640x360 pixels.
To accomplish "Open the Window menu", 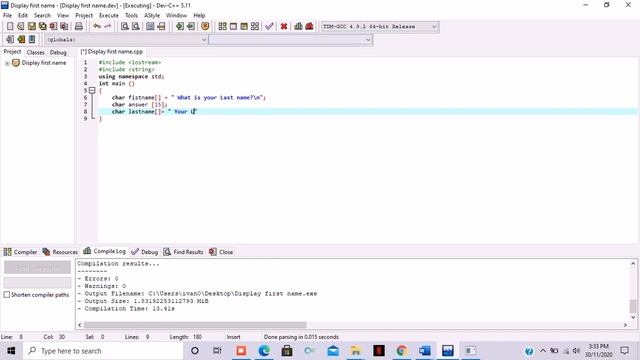I will pos(176,16).
